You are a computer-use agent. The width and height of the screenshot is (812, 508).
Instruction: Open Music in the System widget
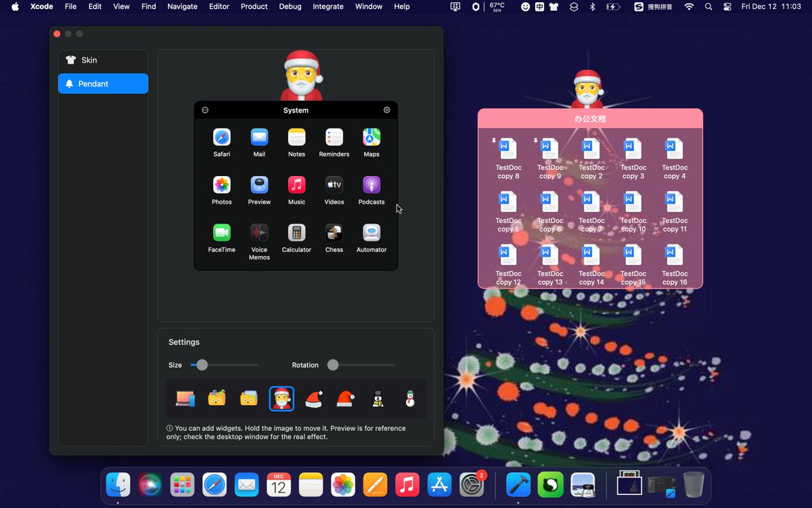pos(296,185)
